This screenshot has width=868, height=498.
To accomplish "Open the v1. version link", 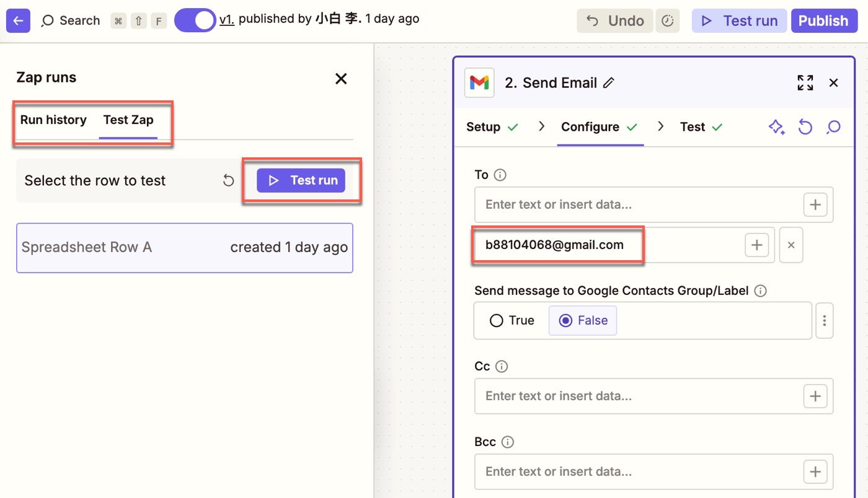I will click(227, 19).
